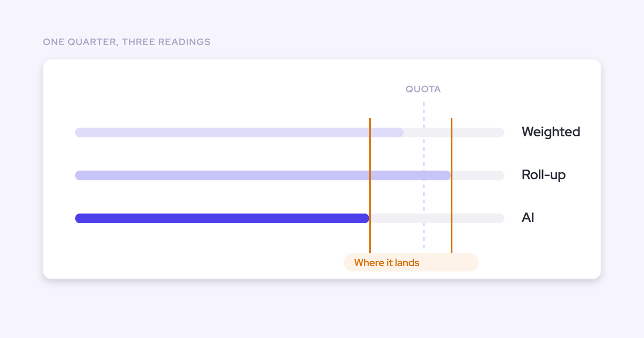
Task: Select the Weighted row label
Action: tap(551, 132)
